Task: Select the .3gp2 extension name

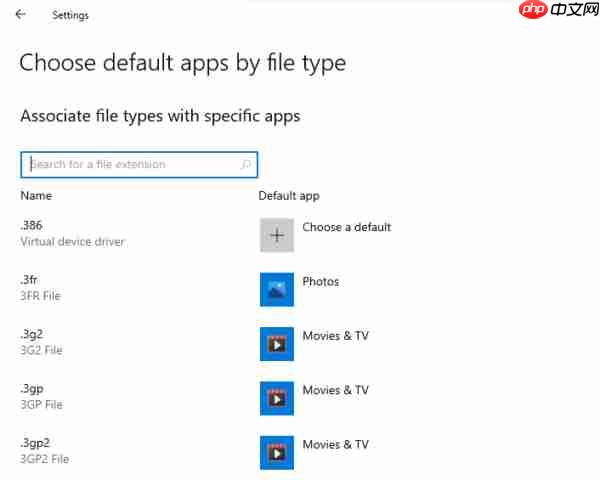Action: tap(35, 443)
